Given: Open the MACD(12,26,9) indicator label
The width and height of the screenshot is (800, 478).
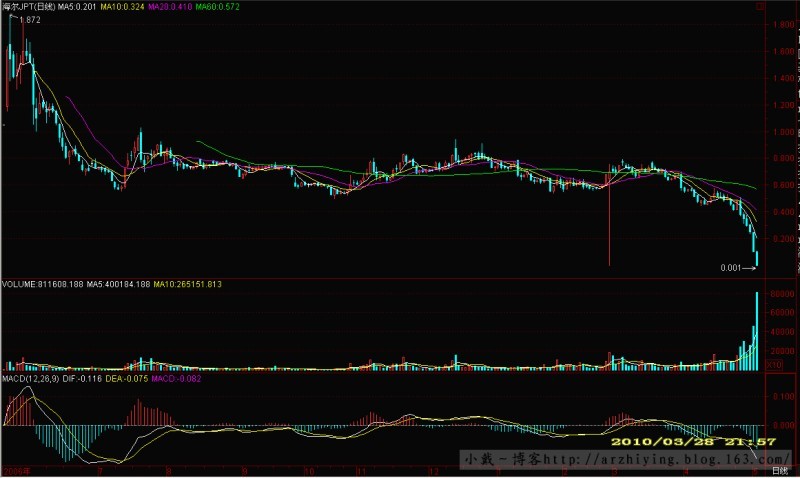Looking at the screenshot, I should coord(30,379).
